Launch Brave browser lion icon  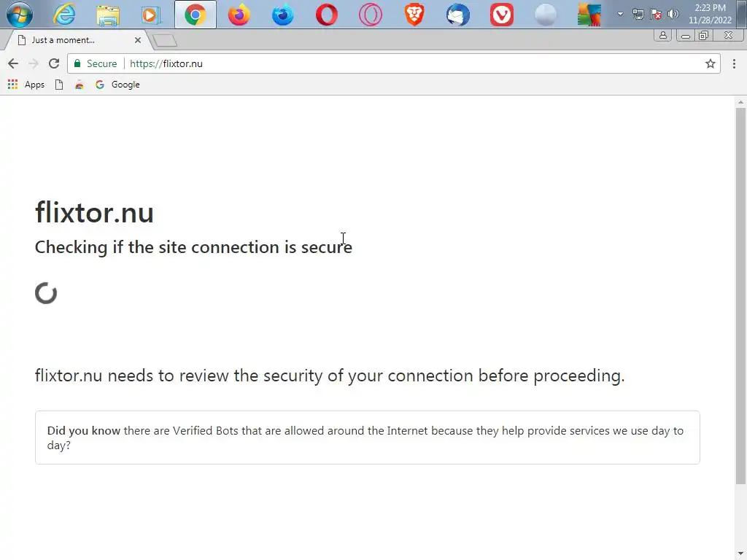(x=414, y=15)
